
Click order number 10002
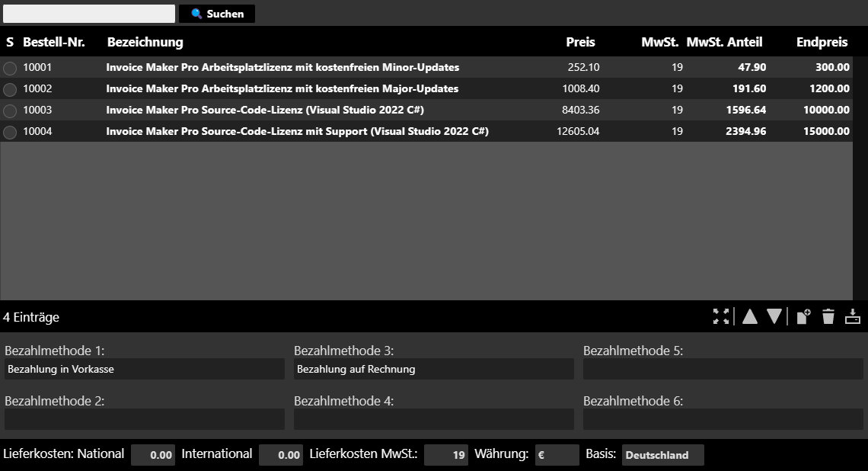[37, 88]
